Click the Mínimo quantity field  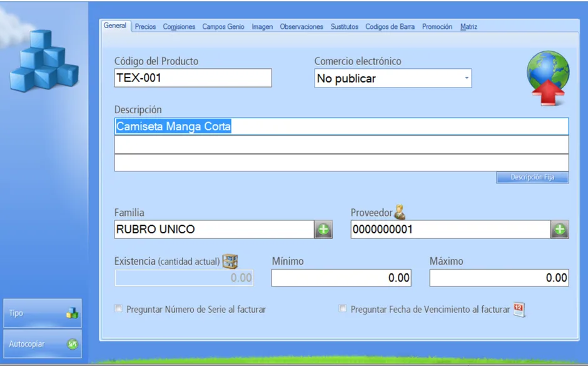342,278
